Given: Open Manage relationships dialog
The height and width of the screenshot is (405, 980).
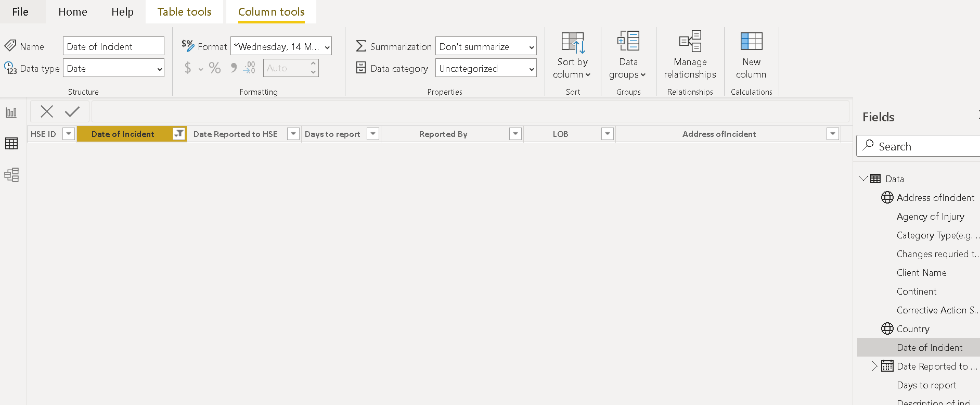Looking at the screenshot, I should [690, 55].
